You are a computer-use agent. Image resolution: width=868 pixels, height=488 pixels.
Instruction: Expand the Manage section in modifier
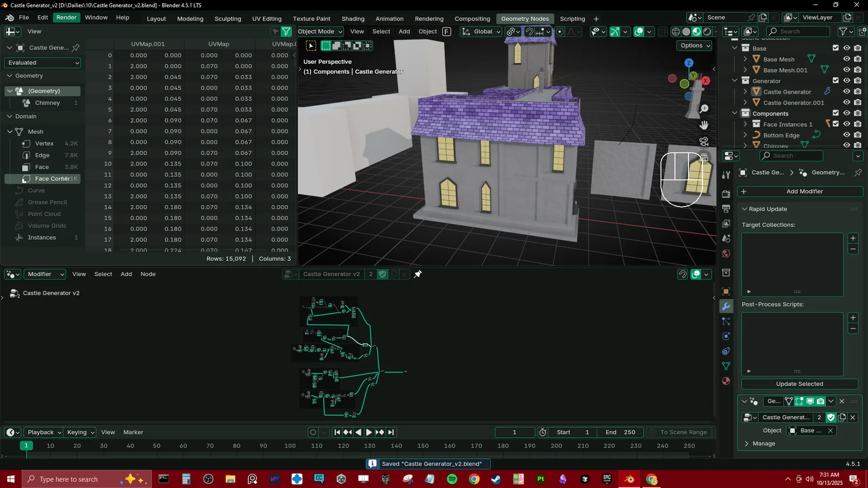pyautogui.click(x=763, y=444)
